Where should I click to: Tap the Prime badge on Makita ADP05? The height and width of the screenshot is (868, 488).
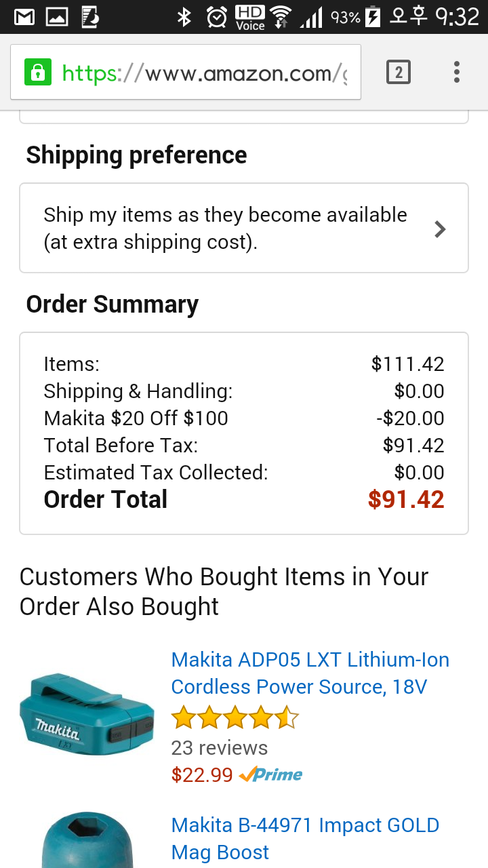pyautogui.click(x=271, y=774)
